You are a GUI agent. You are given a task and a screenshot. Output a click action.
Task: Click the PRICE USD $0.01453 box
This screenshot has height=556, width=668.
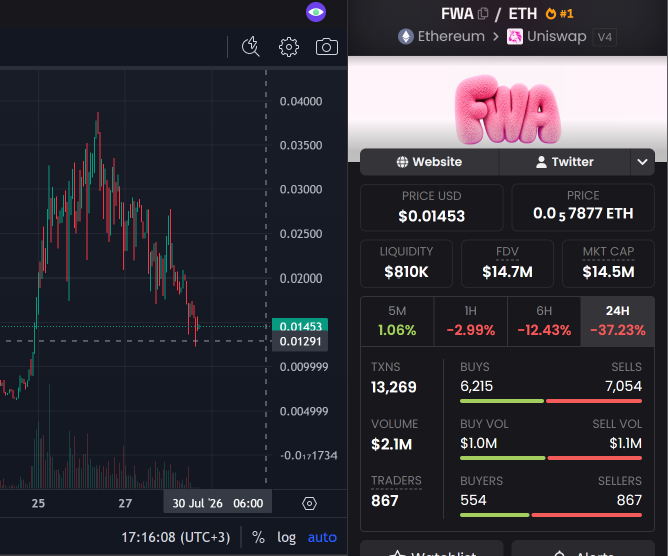(432, 207)
